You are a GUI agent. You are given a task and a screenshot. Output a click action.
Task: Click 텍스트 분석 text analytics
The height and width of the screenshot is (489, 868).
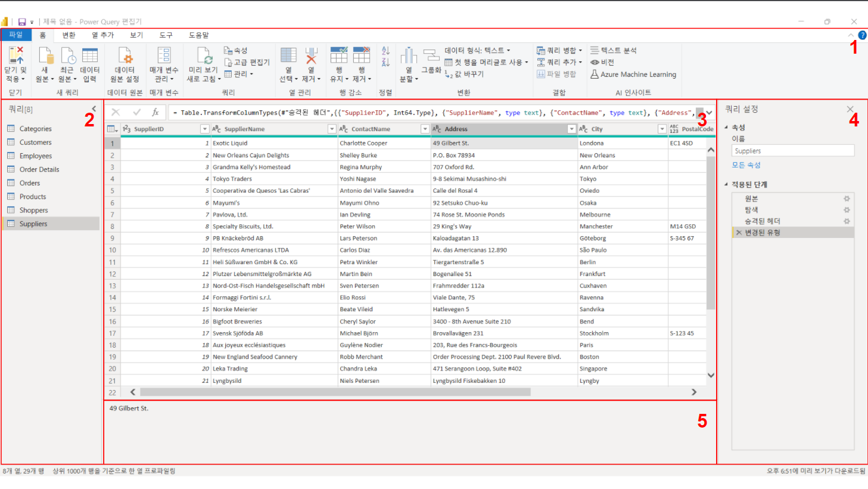(614, 51)
